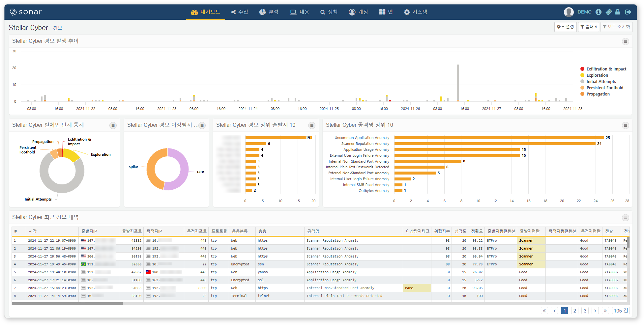Open the 분석 analysis menu
The image size is (644, 325).
click(269, 12)
